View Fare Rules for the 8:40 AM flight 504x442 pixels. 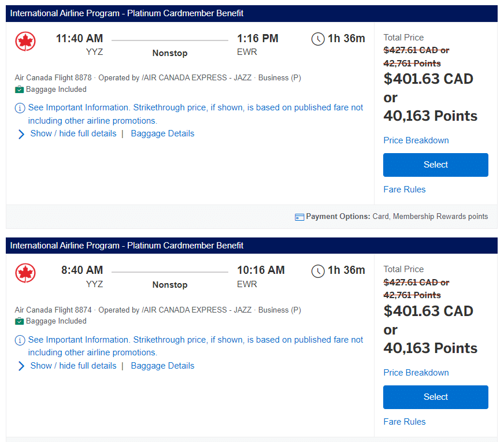405,422
